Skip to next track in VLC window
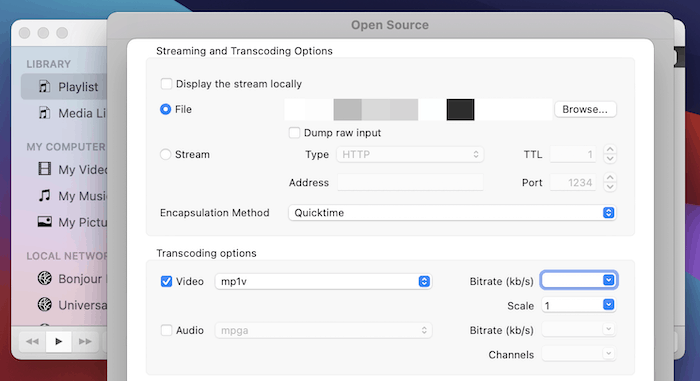This screenshot has width=700, height=381. click(x=85, y=341)
